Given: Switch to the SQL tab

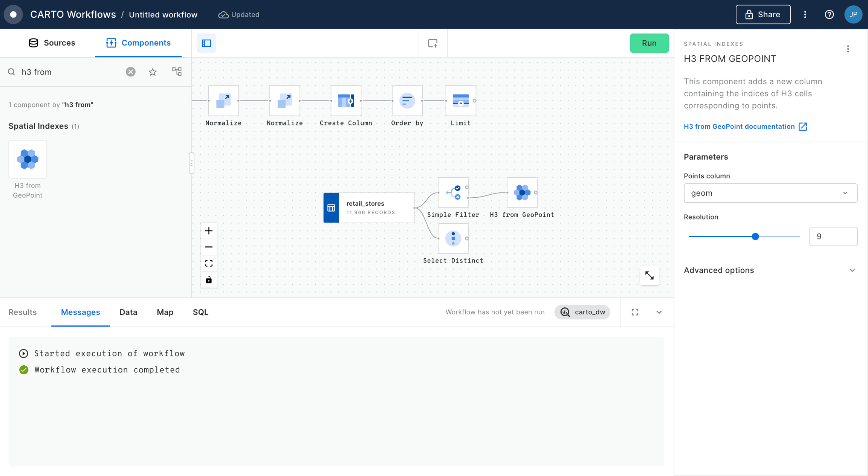Looking at the screenshot, I should [200, 312].
